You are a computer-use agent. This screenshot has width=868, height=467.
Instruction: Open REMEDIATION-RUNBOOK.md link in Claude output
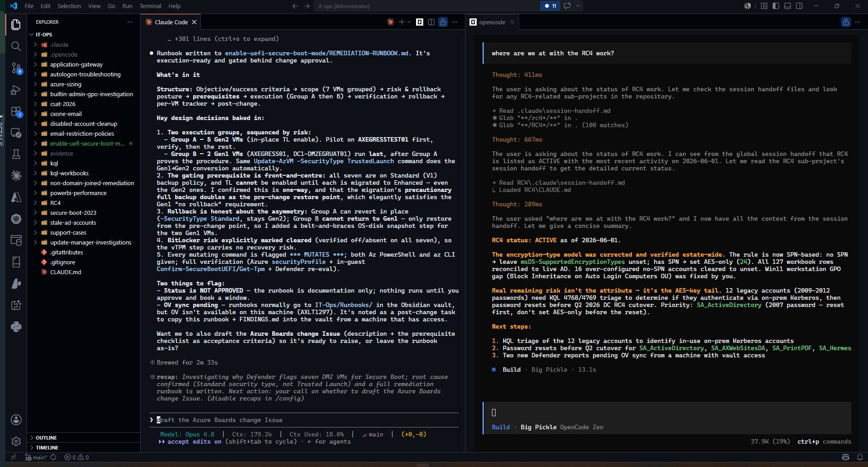click(x=317, y=53)
